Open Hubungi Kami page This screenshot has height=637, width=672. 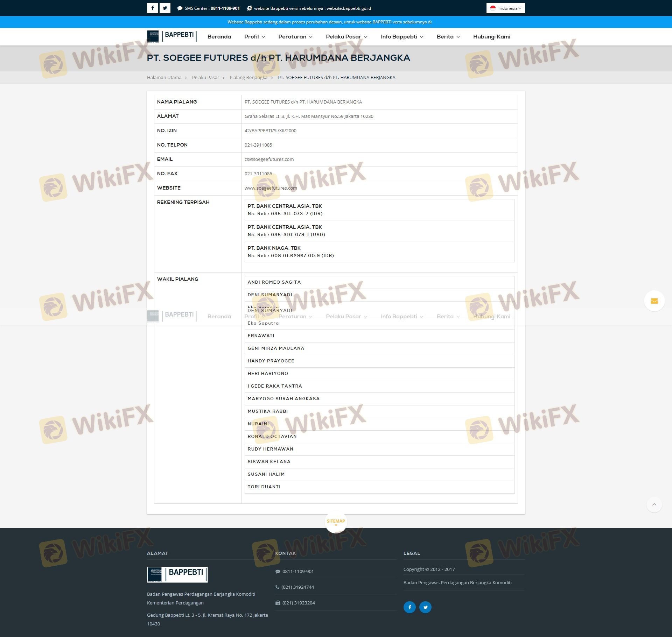(x=491, y=37)
